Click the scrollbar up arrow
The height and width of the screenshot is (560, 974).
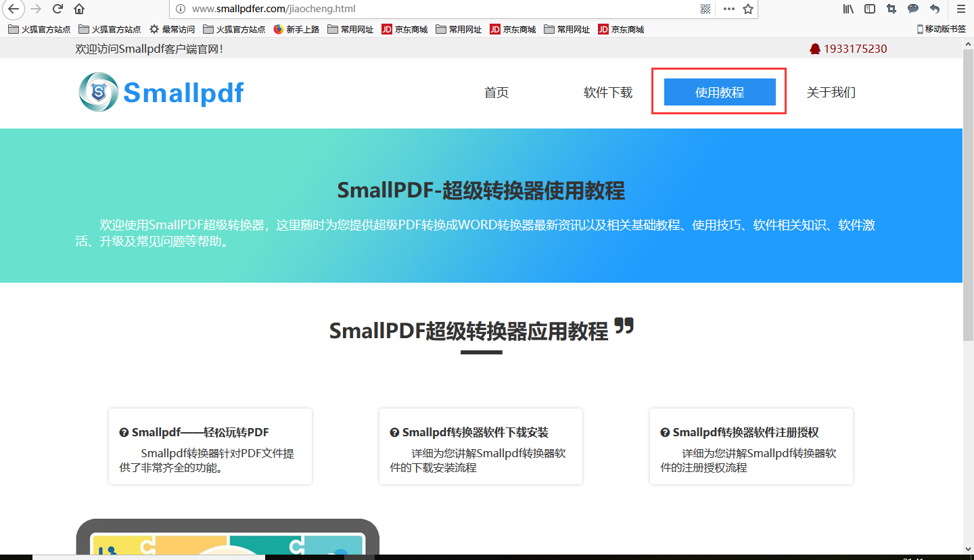click(x=968, y=43)
